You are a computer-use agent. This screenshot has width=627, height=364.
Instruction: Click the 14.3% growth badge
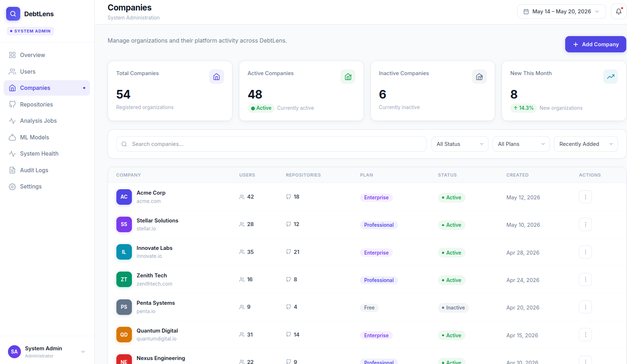[x=523, y=108]
